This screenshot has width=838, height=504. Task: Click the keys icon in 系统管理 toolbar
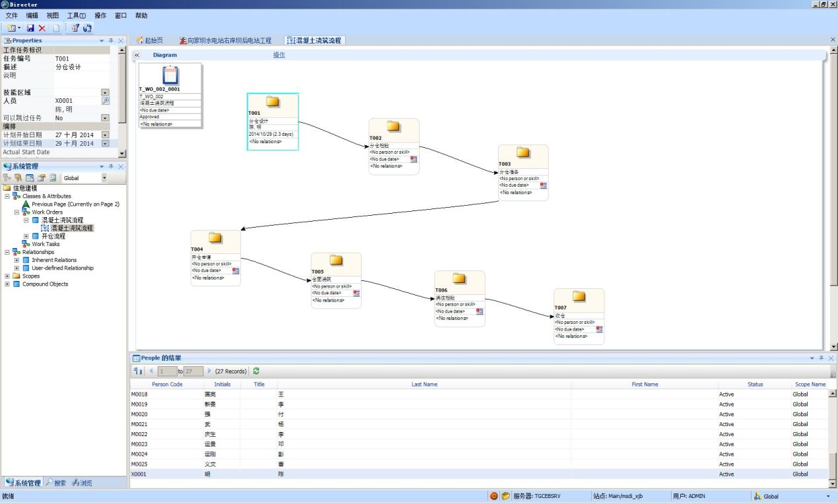18,178
